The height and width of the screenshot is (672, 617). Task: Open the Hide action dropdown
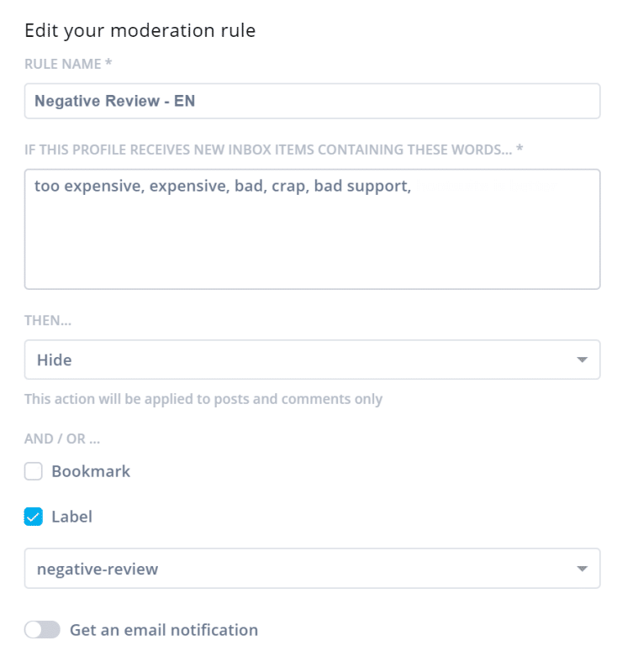click(312, 360)
